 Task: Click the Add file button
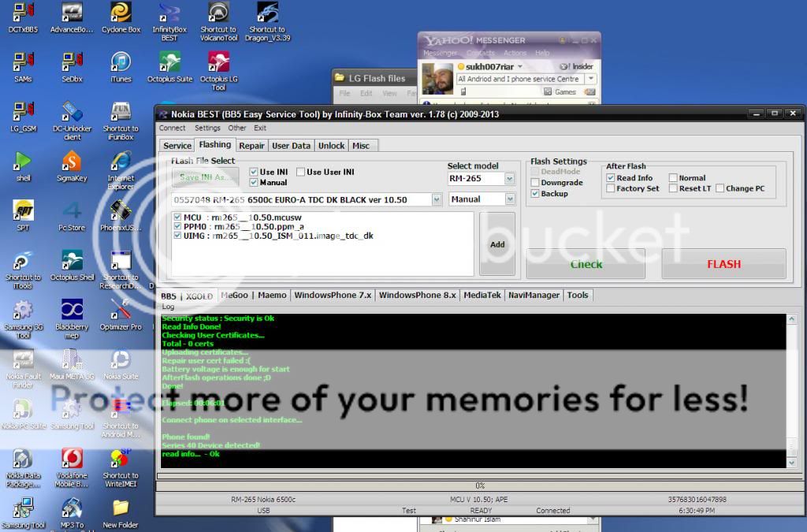click(x=497, y=244)
